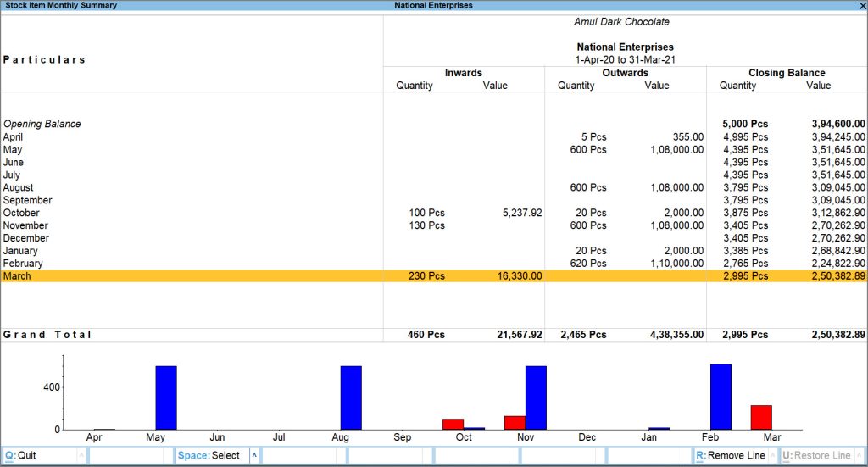Click opening balance value 3,94,600.00
This screenshot has height=467, width=868.
coord(838,124)
